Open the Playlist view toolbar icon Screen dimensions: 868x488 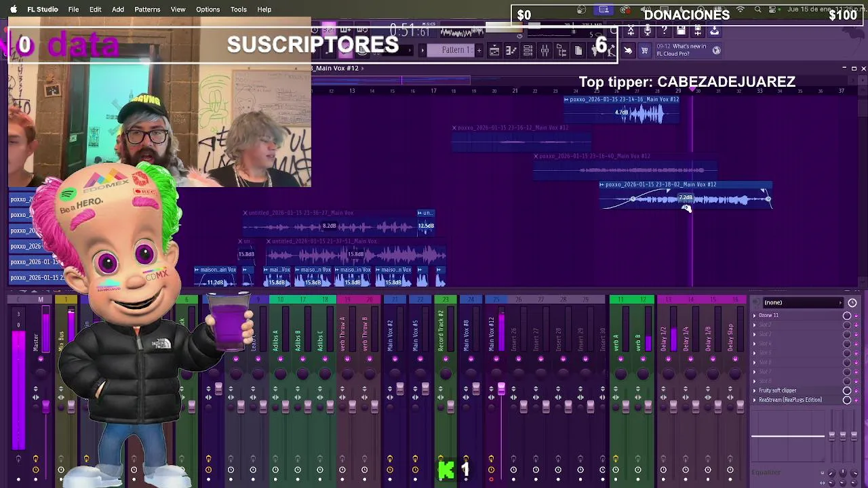tap(494, 51)
